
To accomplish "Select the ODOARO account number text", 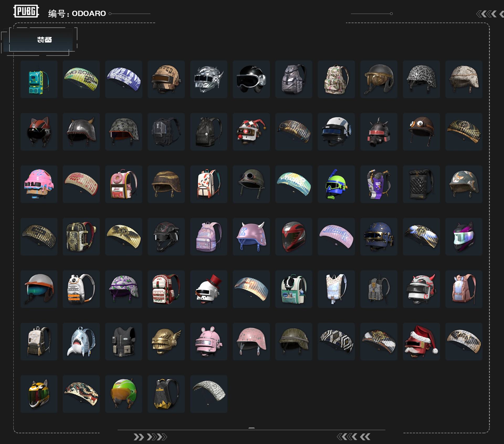I will click(89, 13).
